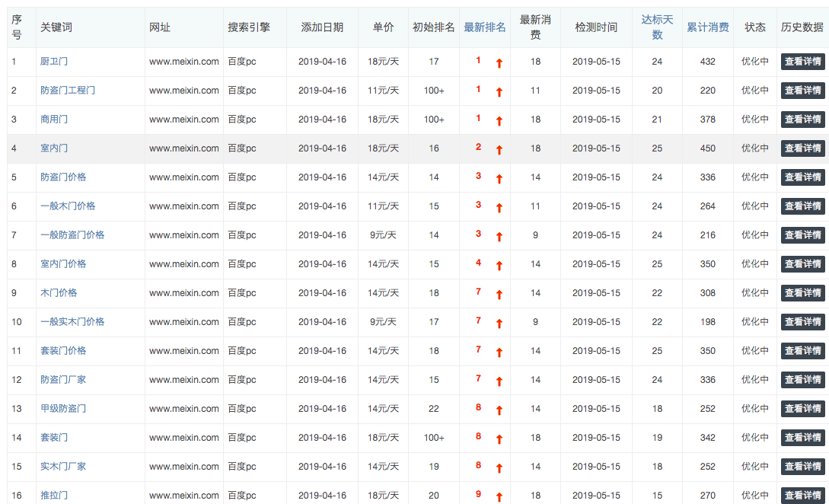This screenshot has height=504, width=829.
Task: Open keyword link 商用门
Action: pyautogui.click(x=54, y=120)
